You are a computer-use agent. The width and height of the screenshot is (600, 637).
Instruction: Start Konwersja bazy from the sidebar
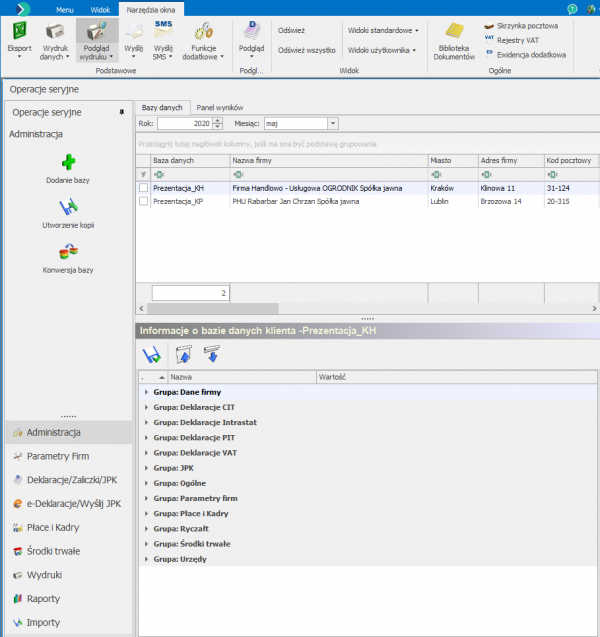point(68,254)
